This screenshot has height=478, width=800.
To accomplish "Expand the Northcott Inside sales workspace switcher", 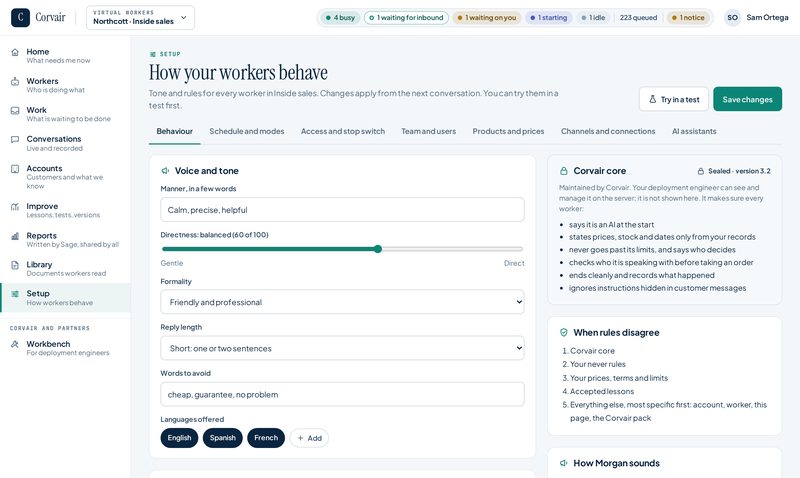I will tap(140, 17).
